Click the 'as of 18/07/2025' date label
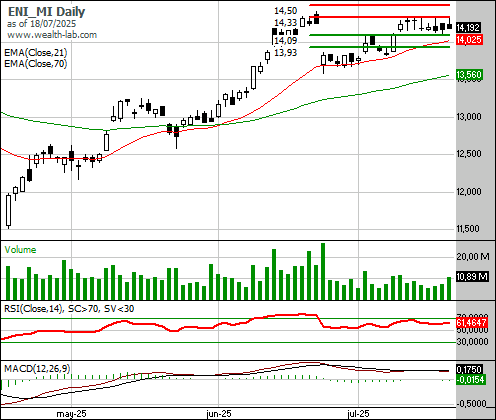 (41, 24)
